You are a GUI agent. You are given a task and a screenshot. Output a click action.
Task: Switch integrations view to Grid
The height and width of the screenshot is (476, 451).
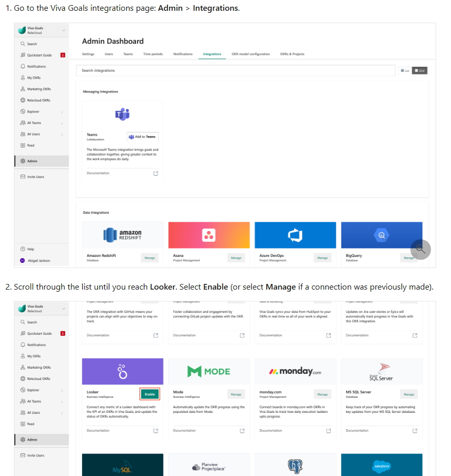[x=420, y=71]
